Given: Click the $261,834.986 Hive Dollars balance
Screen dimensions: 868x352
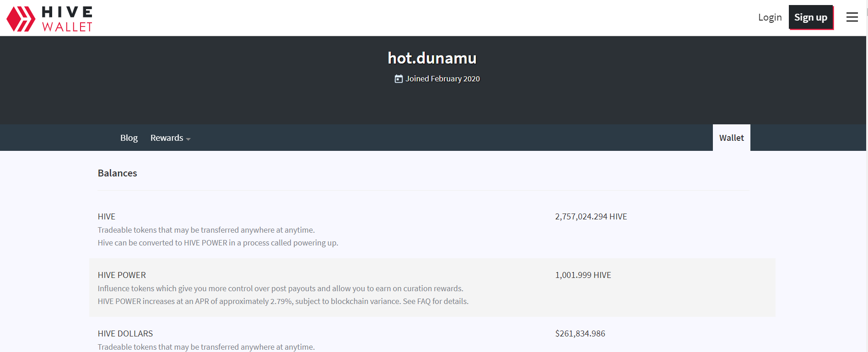Looking at the screenshot, I should point(580,334).
